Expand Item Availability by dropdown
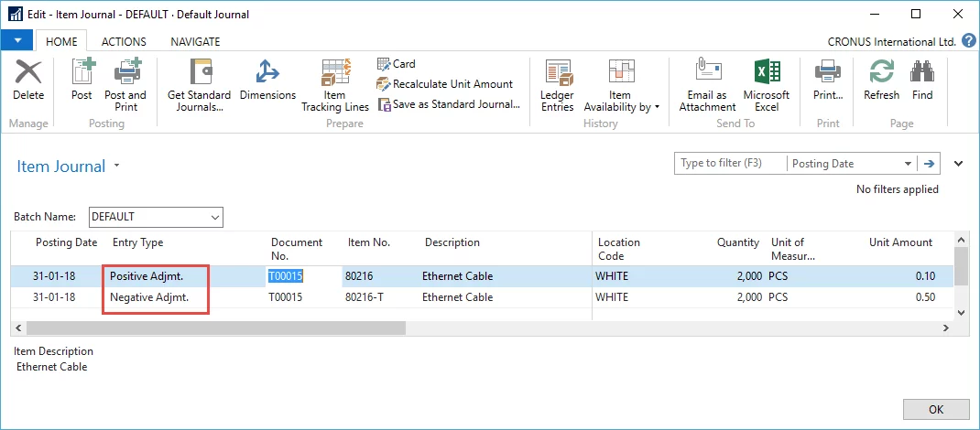The image size is (980, 430). click(x=622, y=86)
